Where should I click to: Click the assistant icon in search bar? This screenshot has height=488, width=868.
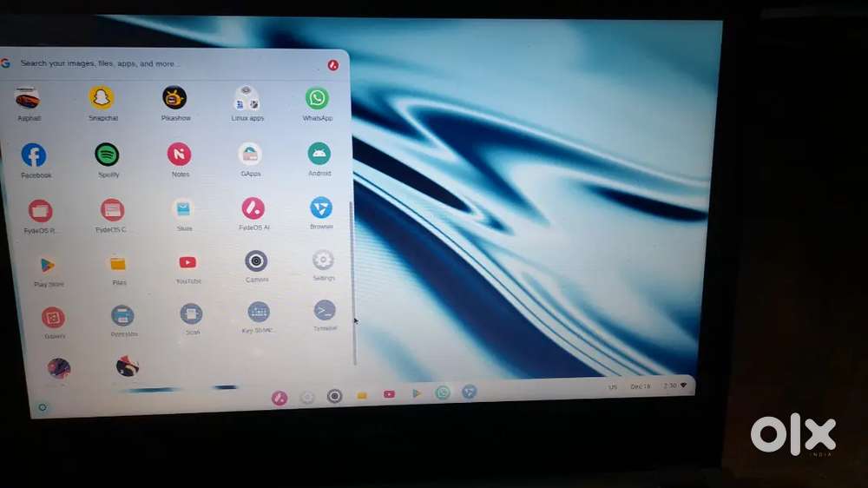point(333,65)
